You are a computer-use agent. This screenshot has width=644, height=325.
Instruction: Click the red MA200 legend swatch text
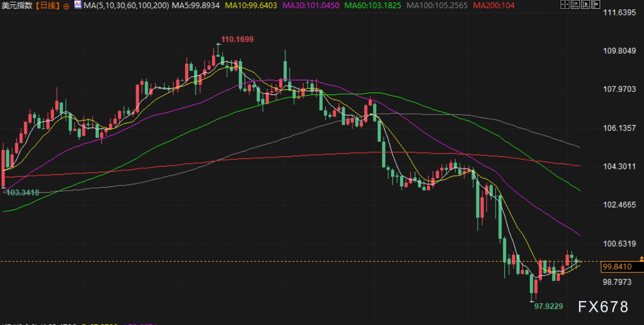pos(494,6)
